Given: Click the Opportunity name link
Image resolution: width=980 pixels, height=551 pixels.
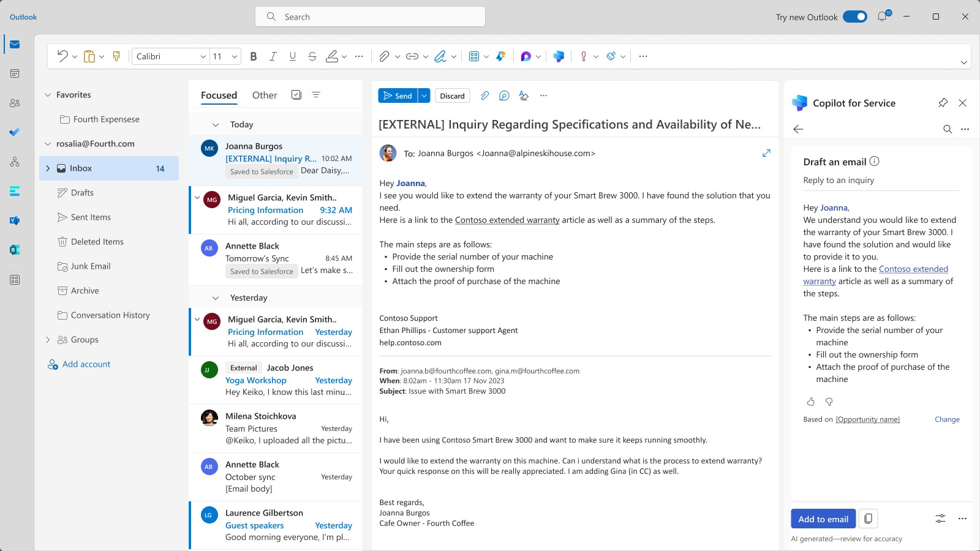Looking at the screenshot, I should coord(867,419).
